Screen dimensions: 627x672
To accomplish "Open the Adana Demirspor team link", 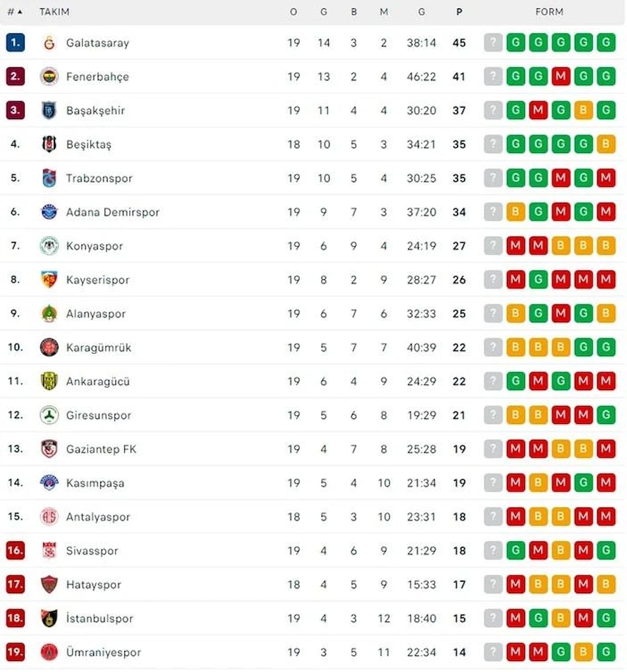I will pos(112,212).
